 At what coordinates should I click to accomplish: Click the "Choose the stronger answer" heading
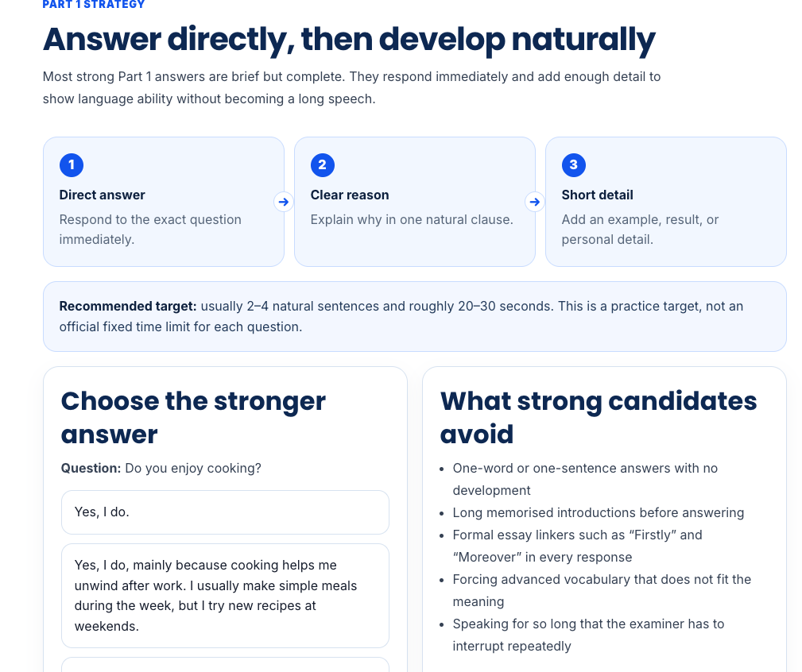pos(193,418)
